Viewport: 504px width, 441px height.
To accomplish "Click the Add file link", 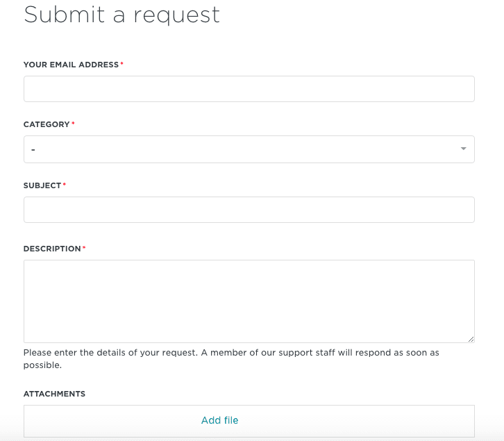I will 219,420.
